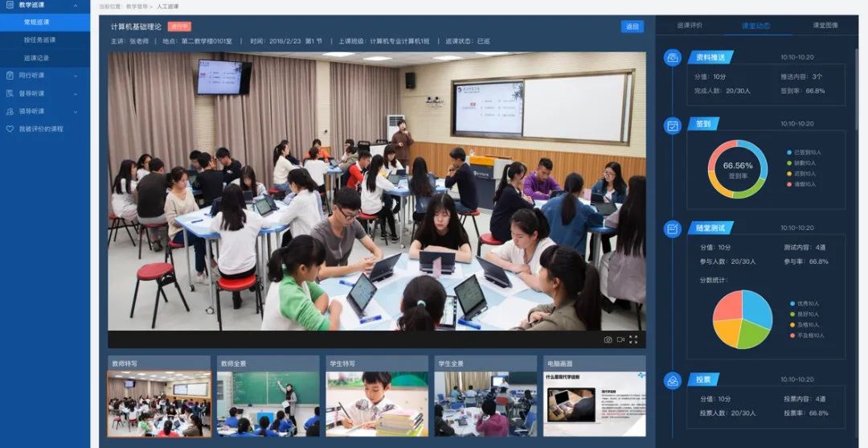
Task: Expand the 同行听课 sidebar menu
Action: pyautogui.click(x=76, y=76)
